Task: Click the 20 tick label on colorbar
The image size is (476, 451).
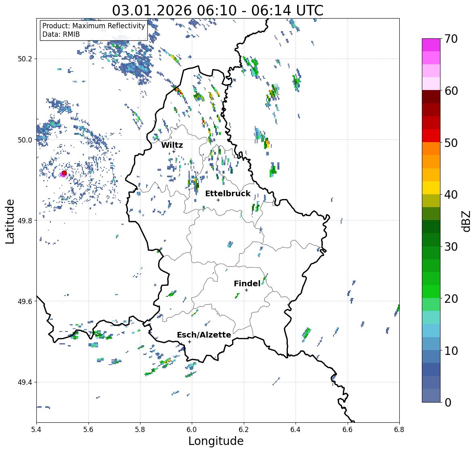Action: click(451, 299)
